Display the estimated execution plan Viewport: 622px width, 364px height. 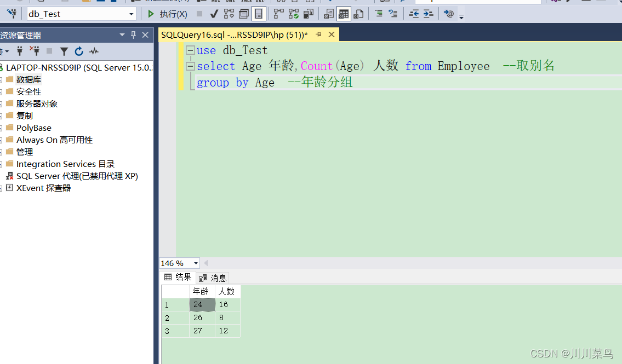pyautogui.click(x=229, y=14)
